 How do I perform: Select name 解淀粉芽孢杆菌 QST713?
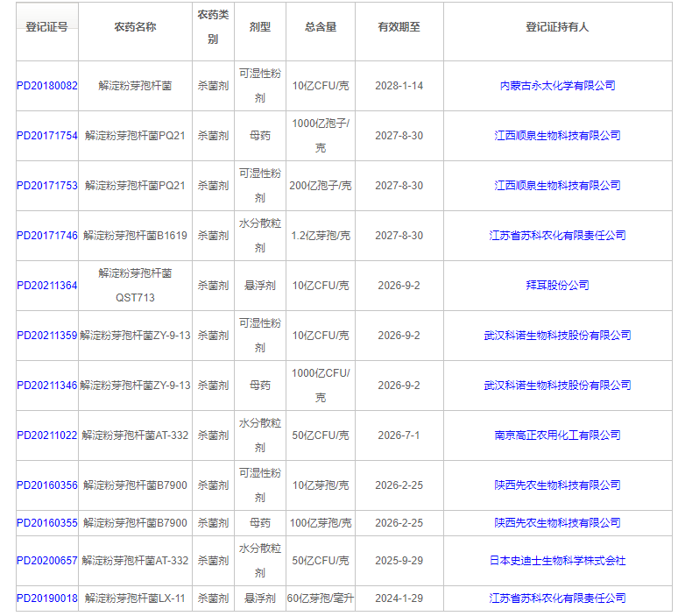[136, 286]
